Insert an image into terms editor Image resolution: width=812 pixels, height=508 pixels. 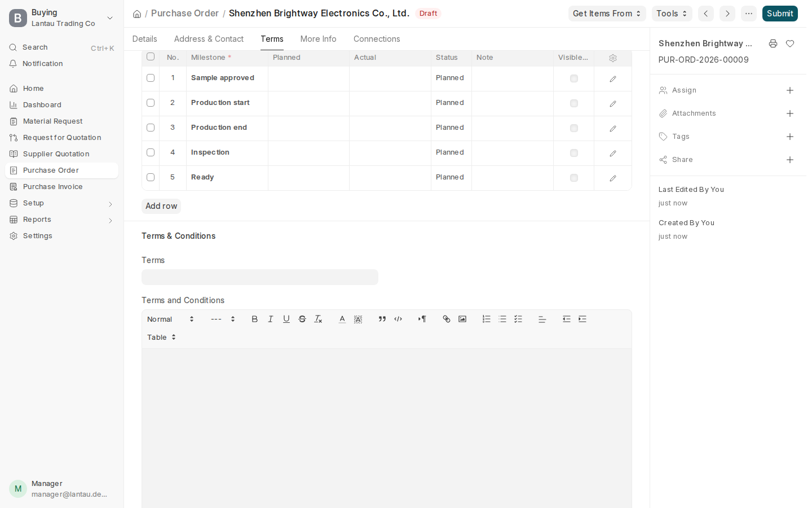tap(462, 319)
